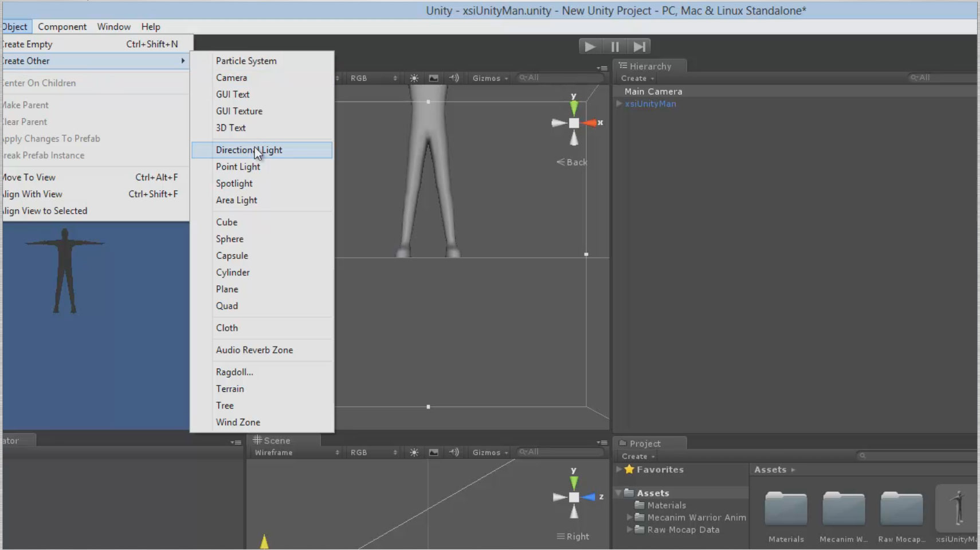980x550 pixels.
Task: Switch to the Project tab
Action: (649, 443)
